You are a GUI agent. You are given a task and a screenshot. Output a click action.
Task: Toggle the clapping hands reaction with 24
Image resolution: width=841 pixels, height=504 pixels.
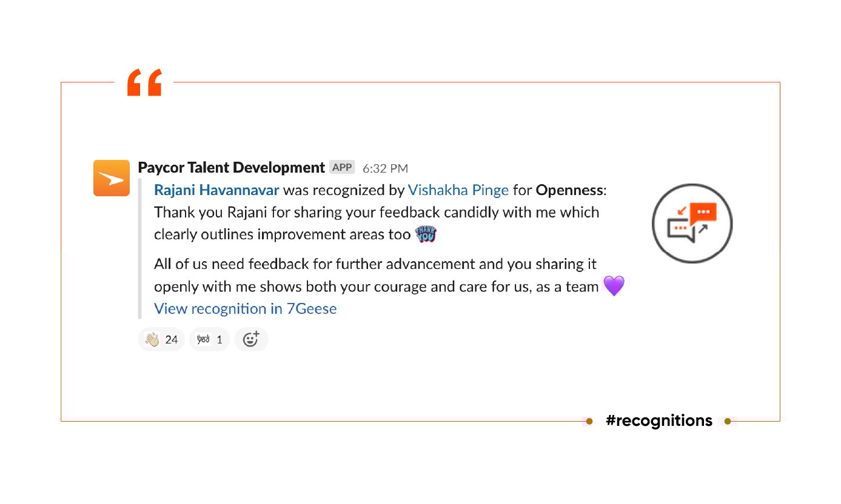[161, 340]
